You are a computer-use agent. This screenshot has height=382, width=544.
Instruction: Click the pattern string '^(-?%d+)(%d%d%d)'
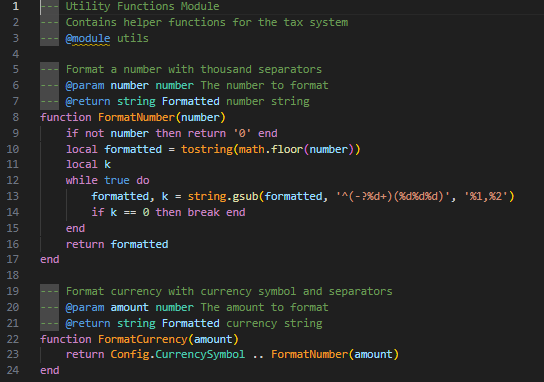click(x=393, y=196)
